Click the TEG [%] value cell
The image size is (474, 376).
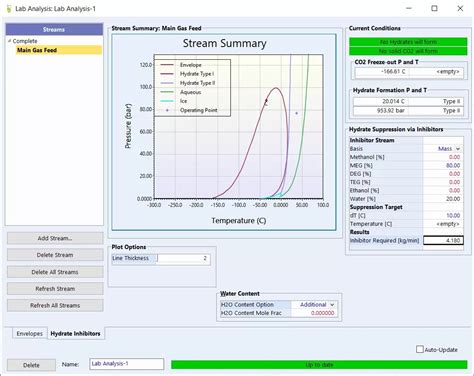click(x=443, y=182)
